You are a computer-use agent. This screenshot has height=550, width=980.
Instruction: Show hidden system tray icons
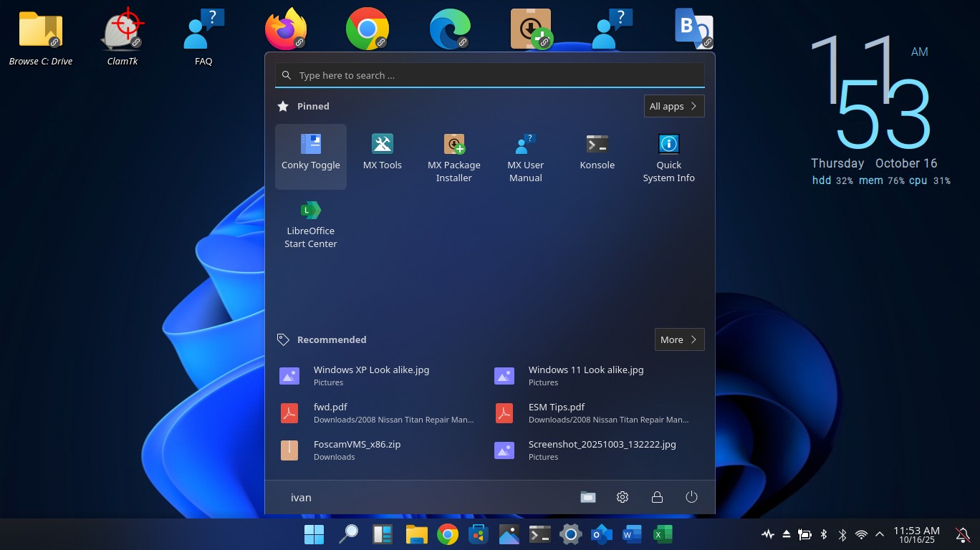click(880, 534)
